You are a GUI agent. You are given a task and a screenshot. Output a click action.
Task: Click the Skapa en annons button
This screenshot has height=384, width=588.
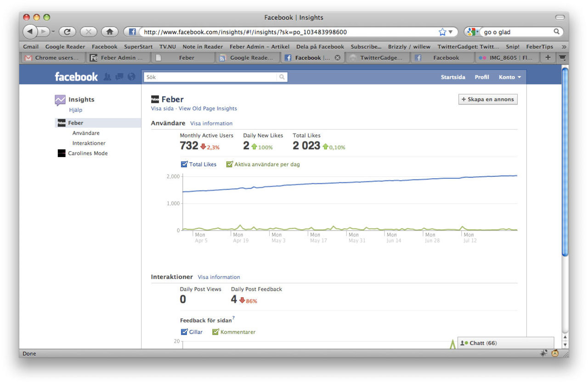coord(488,99)
